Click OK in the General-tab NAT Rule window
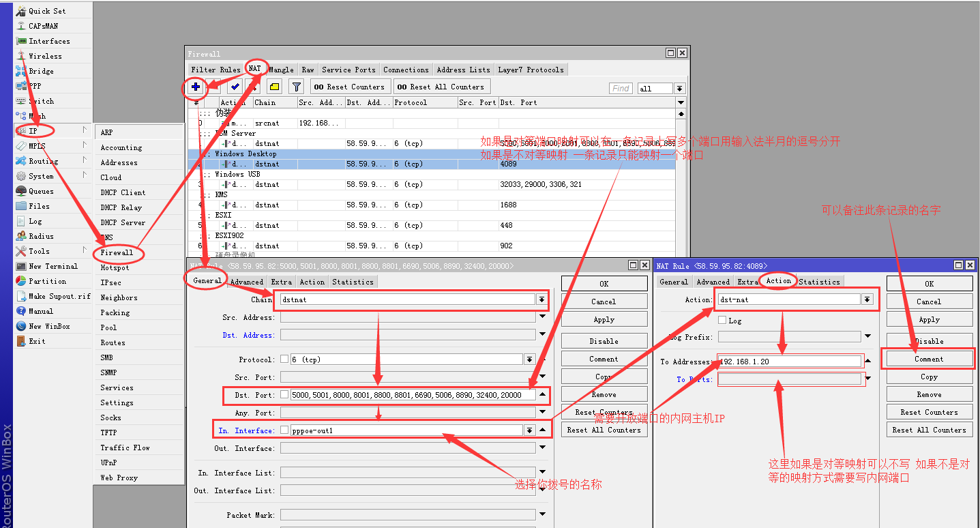This screenshot has width=980, height=528. pos(604,284)
